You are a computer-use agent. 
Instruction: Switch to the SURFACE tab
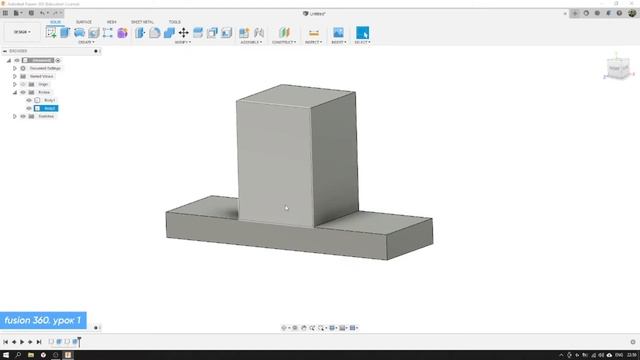[x=84, y=22]
